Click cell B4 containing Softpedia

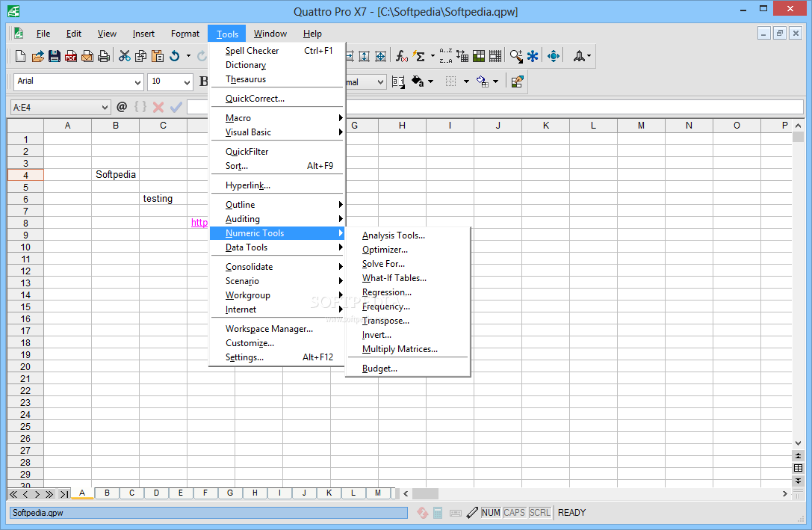(x=116, y=175)
